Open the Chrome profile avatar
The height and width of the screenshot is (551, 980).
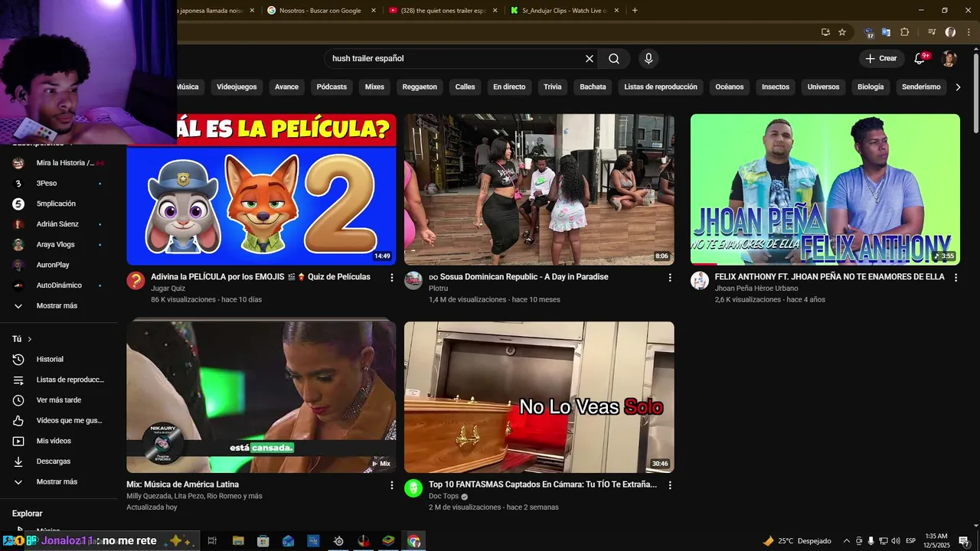pyautogui.click(x=950, y=32)
